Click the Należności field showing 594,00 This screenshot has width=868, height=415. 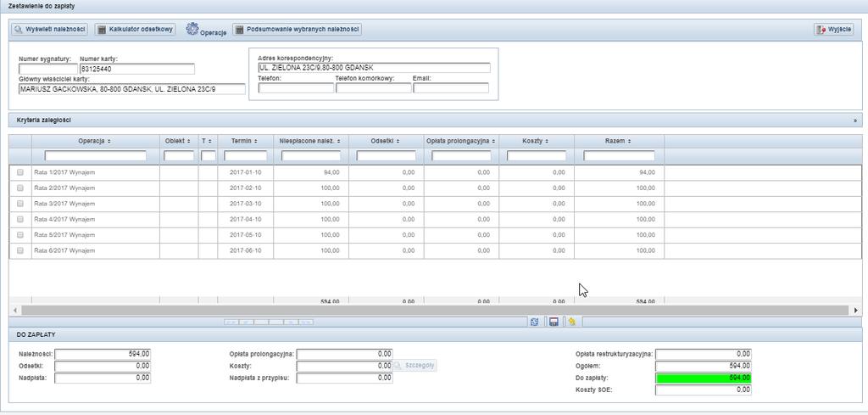[x=103, y=354]
